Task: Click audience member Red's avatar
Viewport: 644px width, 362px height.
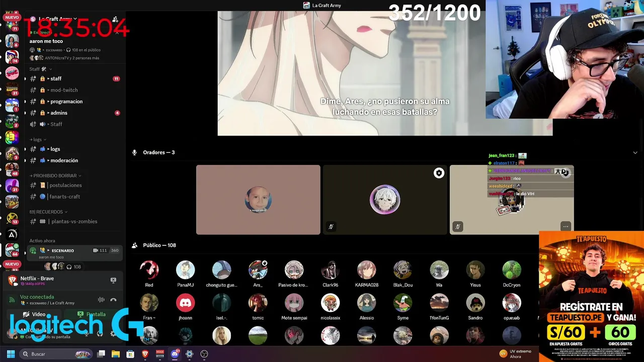Action: [x=149, y=270]
